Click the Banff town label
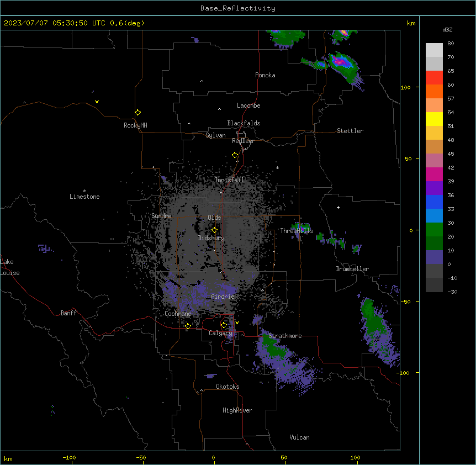Screen dimensions: 476x465 point(68,313)
